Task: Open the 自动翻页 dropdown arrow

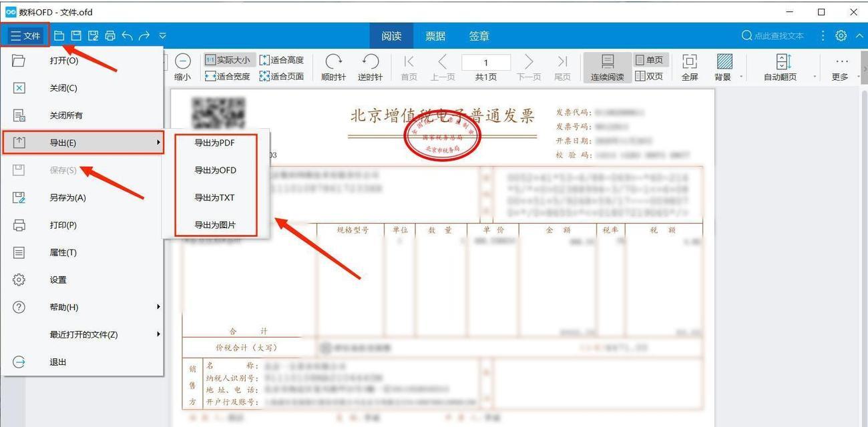Action: pyautogui.click(x=815, y=77)
